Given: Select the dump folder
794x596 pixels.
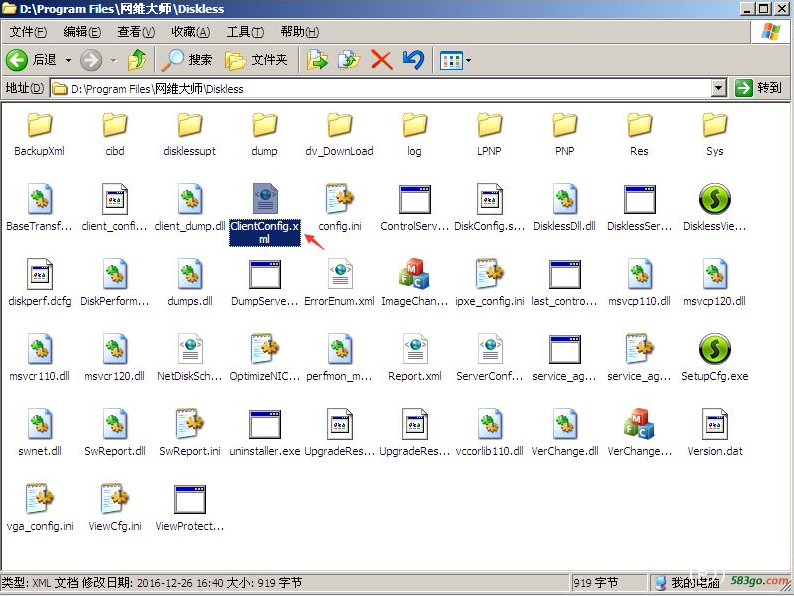Looking at the screenshot, I should point(264,135).
